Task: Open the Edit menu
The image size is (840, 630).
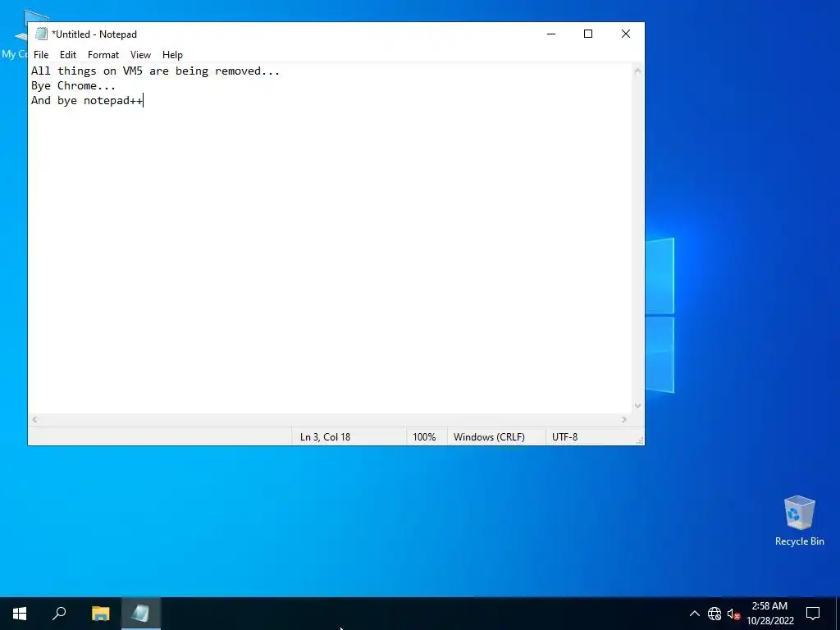Action: 68,55
